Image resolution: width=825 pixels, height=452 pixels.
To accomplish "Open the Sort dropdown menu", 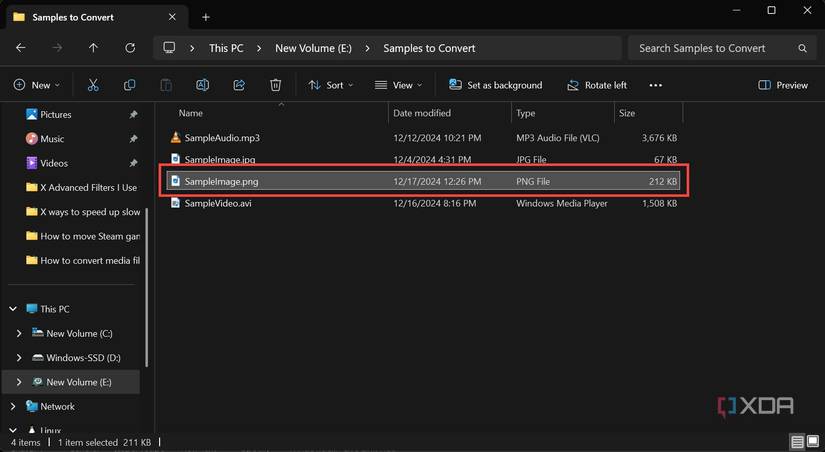I will coord(331,85).
